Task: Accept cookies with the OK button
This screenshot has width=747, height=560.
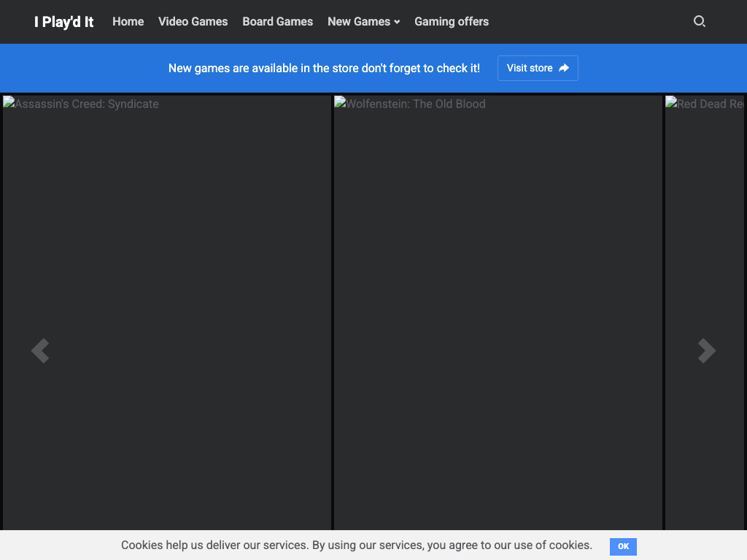Action: 623,546
